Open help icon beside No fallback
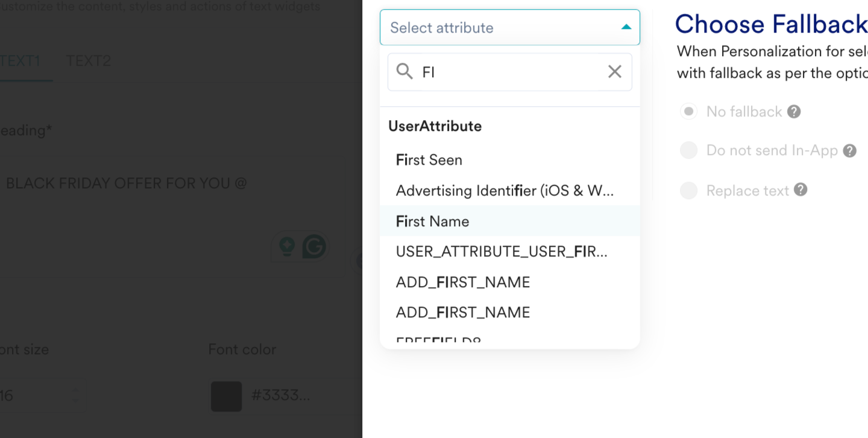868x438 pixels. [x=794, y=112]
